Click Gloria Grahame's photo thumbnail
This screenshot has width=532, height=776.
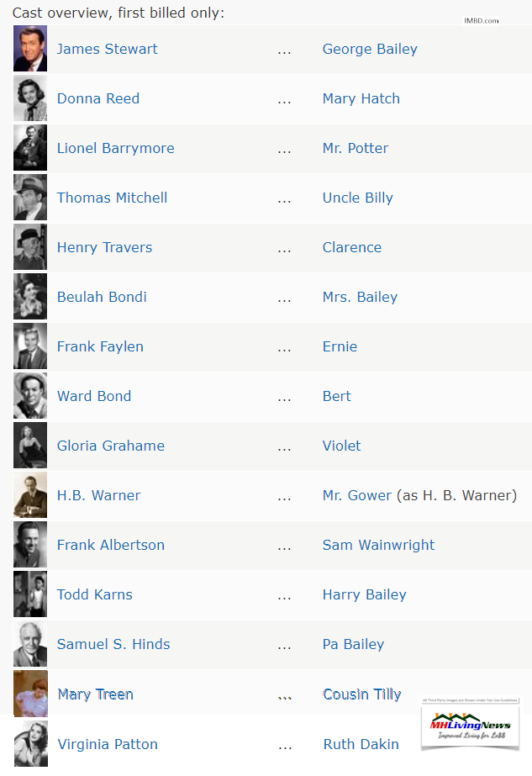point(30,445)
